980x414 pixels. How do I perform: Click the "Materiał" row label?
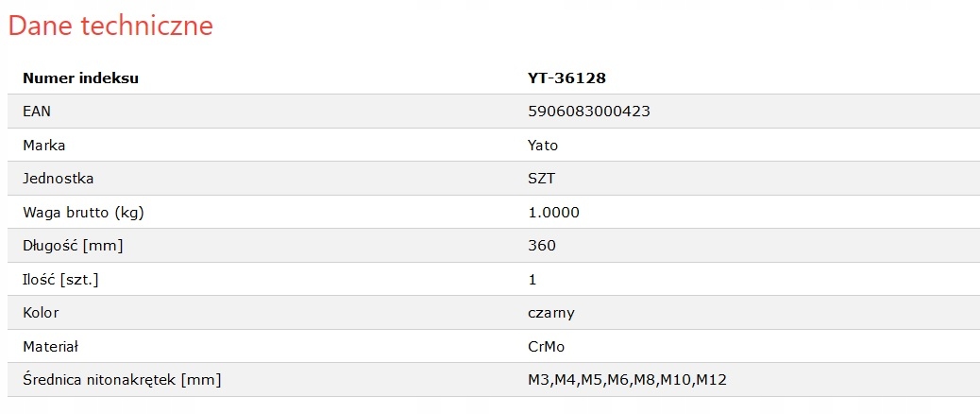coord(51,347)
